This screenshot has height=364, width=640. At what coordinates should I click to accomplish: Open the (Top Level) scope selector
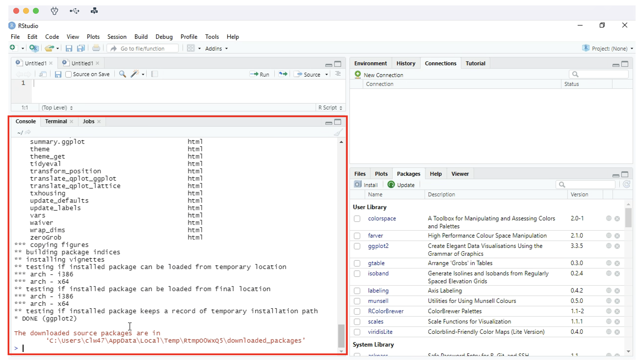57,108
